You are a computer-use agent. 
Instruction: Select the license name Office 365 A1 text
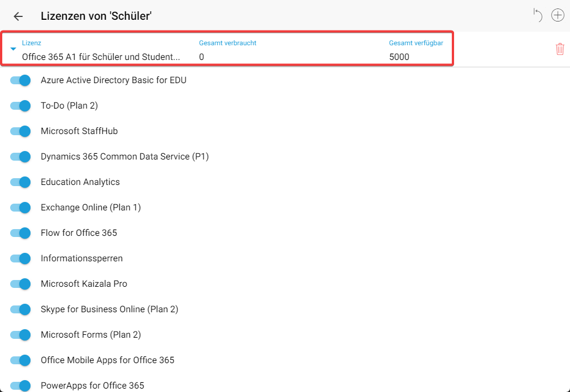click(101, 57)
